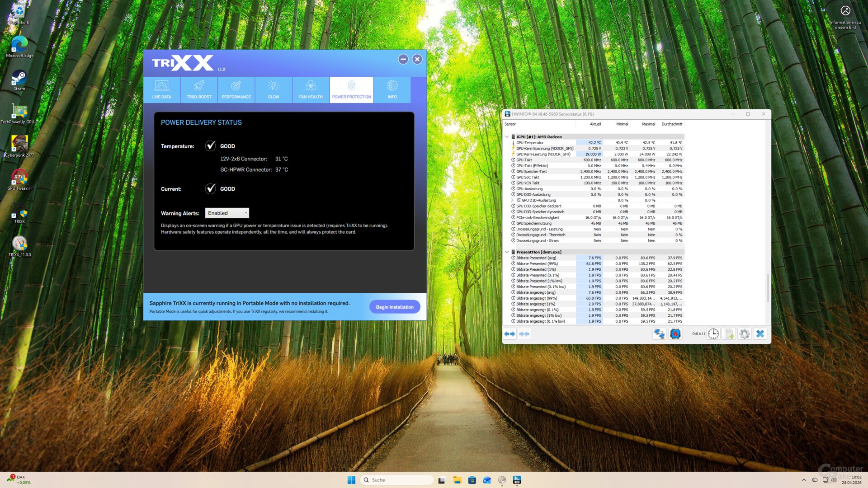This screenshot has width=868, height=488.
Task: Open the Performance target icon
Action: pyautogui.click(x=236, y=85)
